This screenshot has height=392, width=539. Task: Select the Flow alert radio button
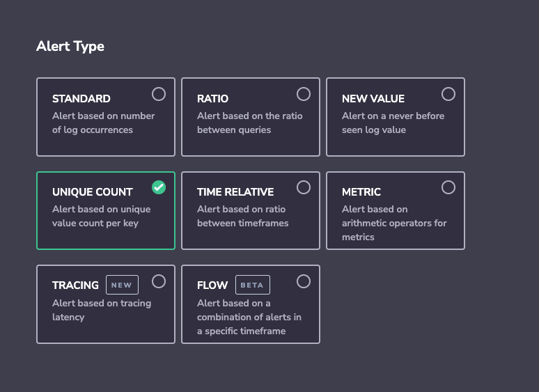point(304,281)
